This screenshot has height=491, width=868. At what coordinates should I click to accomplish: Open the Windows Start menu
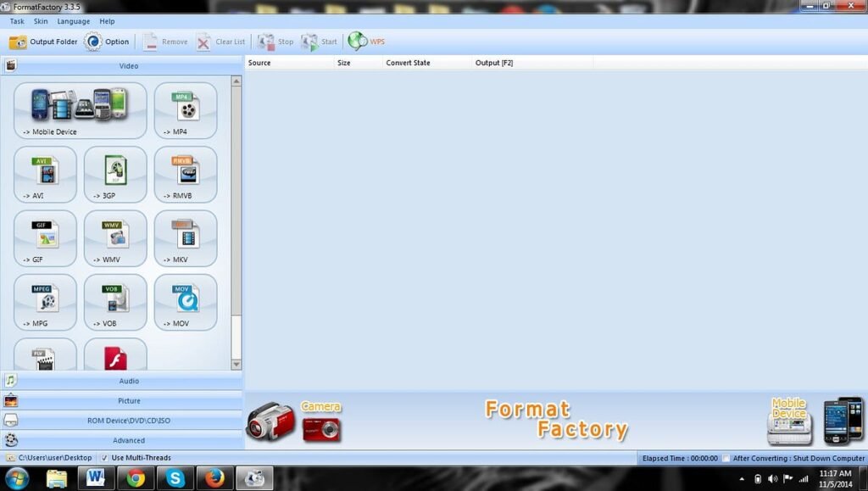click(x=17, y=478)
